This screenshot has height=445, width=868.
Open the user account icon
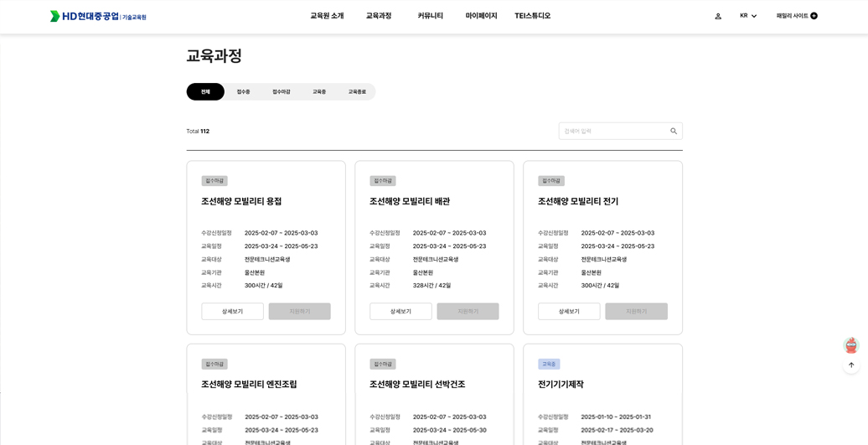pyautogui.click(x=718, y=16)
